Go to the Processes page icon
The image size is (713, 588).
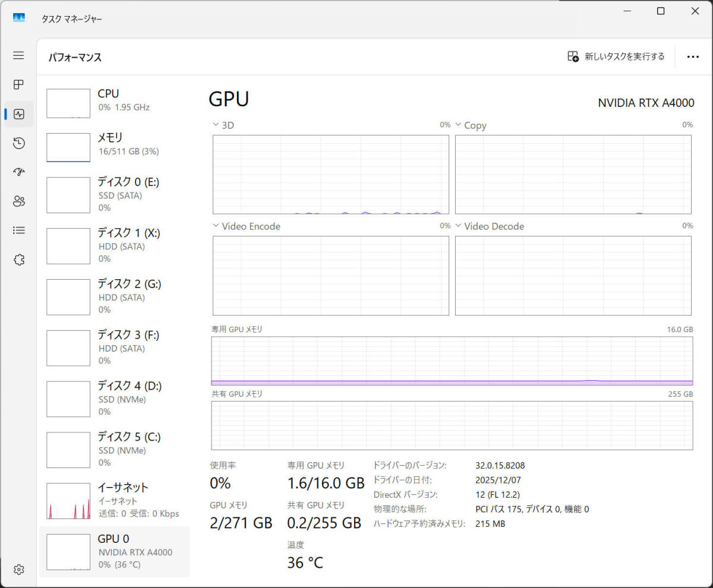(x=18, y=84)
